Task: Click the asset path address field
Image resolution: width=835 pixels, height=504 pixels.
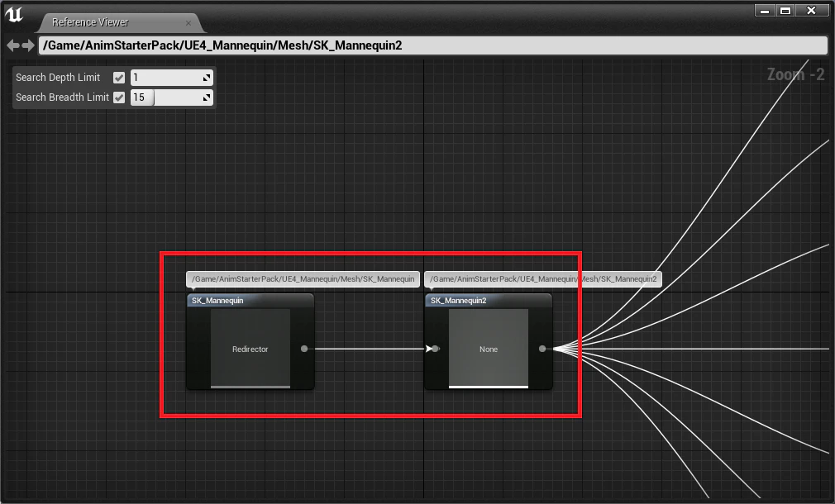Action: pyautogui.click(x=433, y=45)
